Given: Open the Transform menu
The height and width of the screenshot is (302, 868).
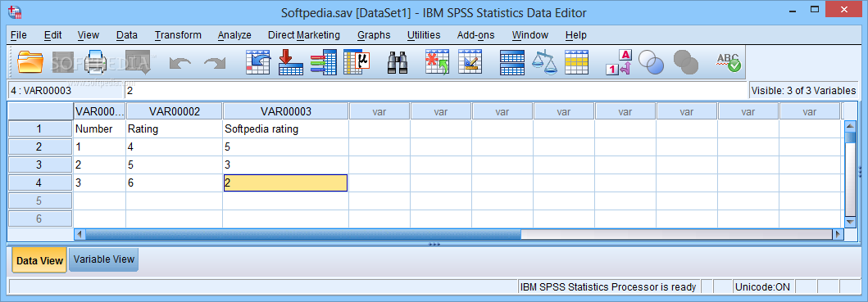Looking at the screenshot, I should (178, 35).
